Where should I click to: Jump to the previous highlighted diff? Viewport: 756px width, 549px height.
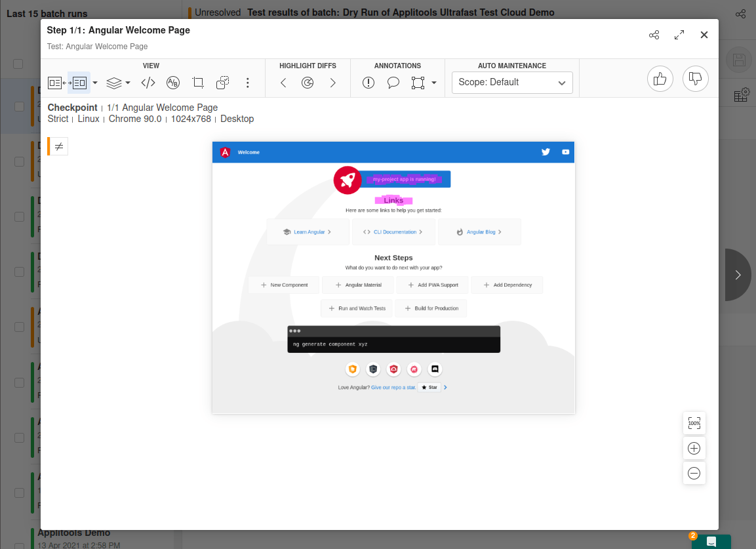point(283,83)
